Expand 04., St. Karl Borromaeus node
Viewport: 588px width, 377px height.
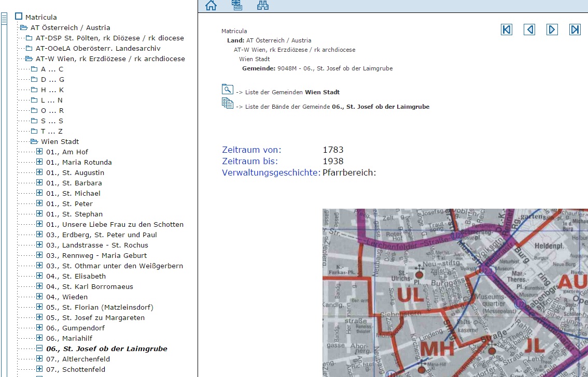39,286
